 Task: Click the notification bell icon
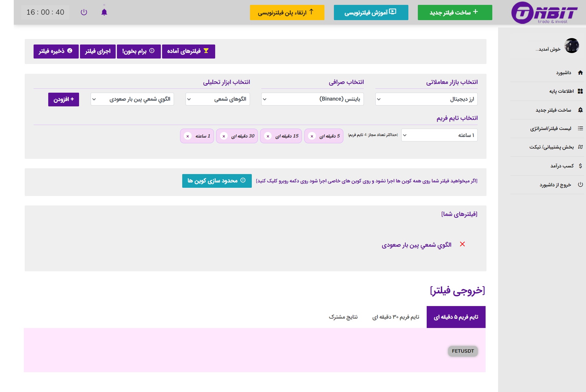[104, 12]
